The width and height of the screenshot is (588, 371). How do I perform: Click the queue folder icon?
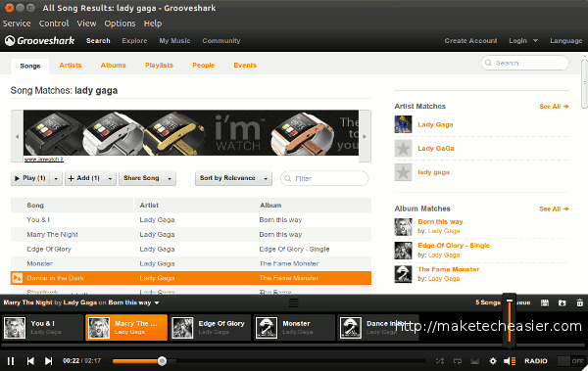pos(563,302)
